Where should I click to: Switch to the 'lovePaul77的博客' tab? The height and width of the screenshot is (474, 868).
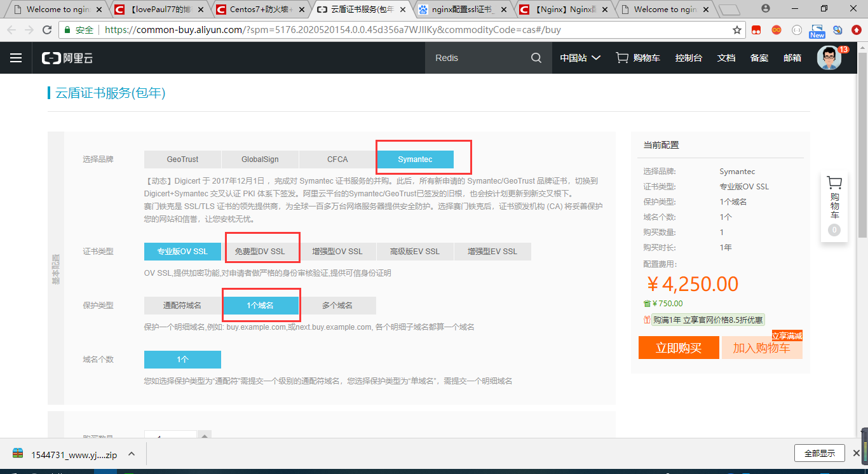[x=159, y=10]
